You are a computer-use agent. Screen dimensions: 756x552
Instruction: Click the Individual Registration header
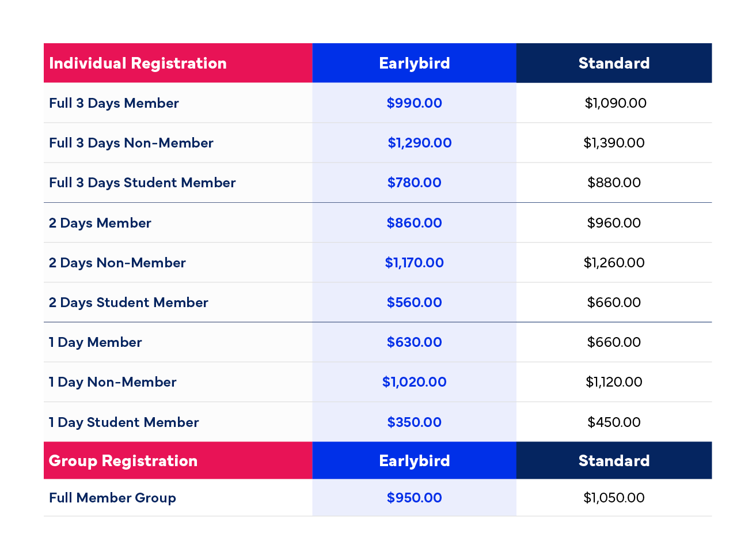[138, 63]
